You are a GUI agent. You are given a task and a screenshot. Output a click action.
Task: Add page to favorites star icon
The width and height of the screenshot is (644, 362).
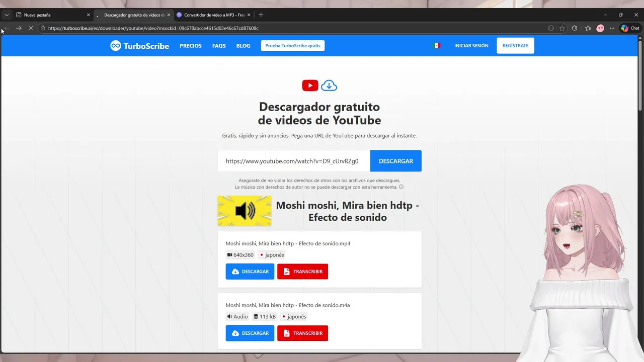(x=562, y=28)
